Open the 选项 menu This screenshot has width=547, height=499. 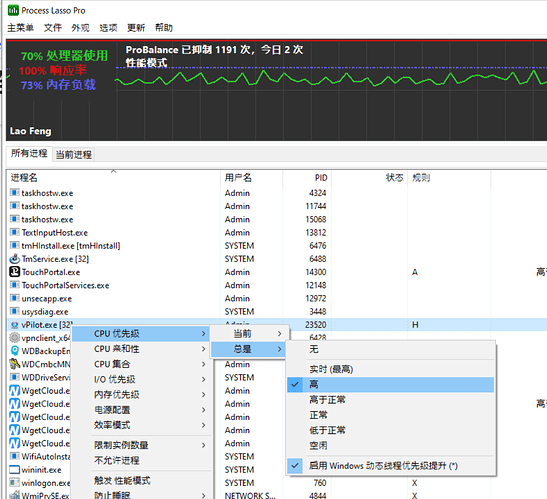pyautogui.click(x=108, y=28)
